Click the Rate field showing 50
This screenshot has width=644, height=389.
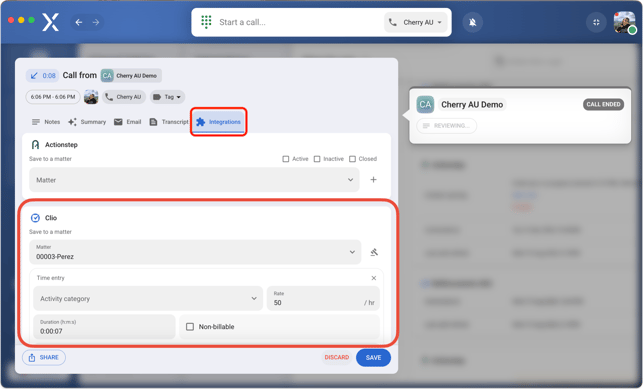pyautogui.click(x=323, y=299)
